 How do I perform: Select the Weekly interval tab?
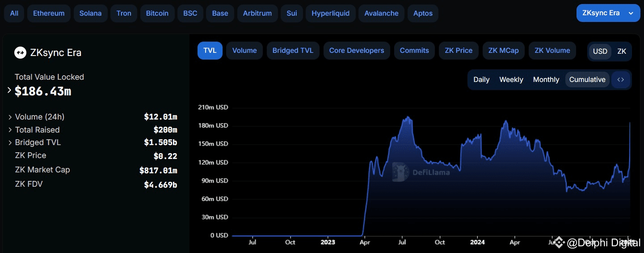(x=511, y=80)
